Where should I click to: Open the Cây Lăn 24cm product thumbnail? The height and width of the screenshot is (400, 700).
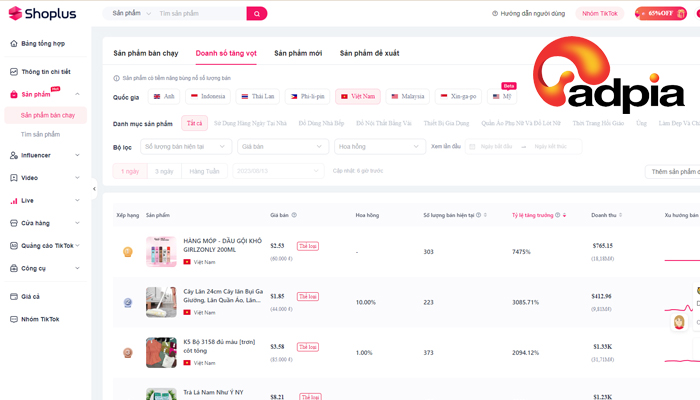tap(161, 302)
